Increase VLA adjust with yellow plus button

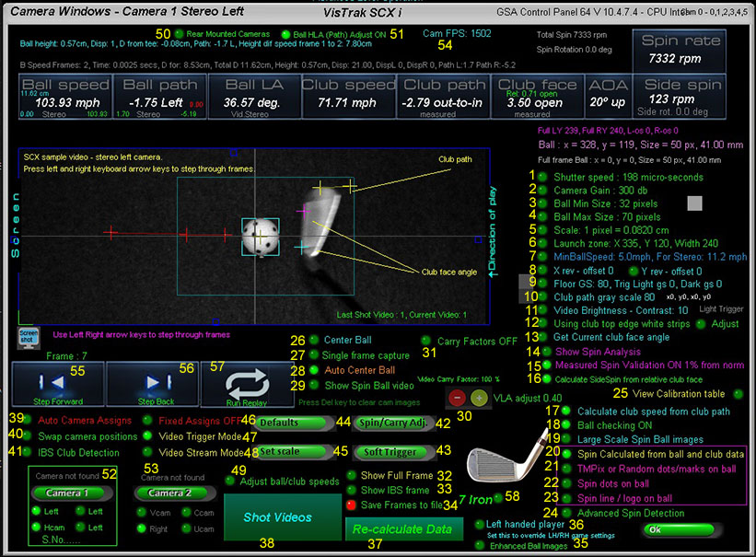(x=479, y=397)
